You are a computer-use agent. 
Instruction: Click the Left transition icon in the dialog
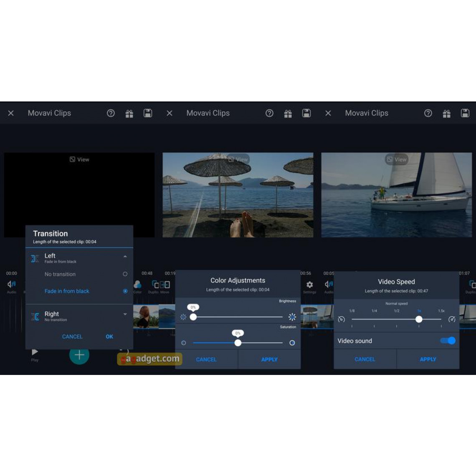35,258
